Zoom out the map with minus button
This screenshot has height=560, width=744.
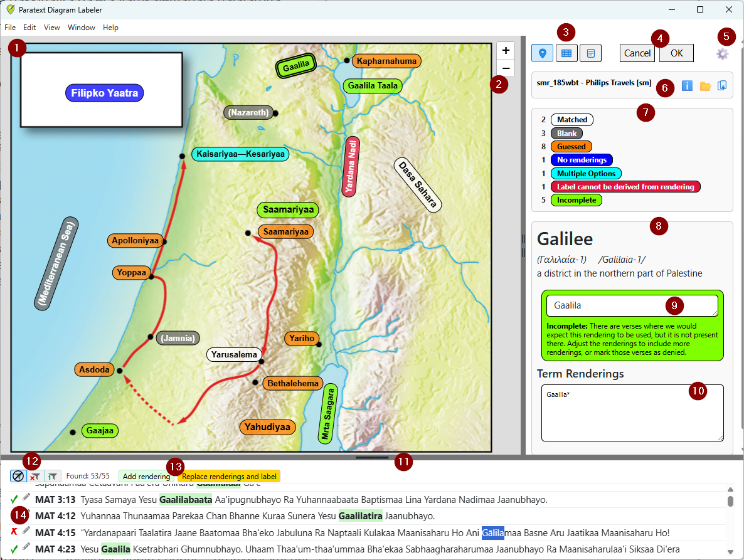(505, 68)
